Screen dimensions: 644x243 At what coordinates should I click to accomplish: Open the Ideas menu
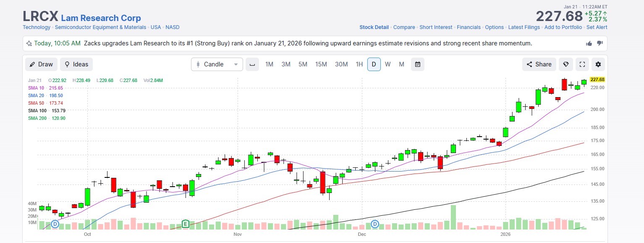click(76, 64)
